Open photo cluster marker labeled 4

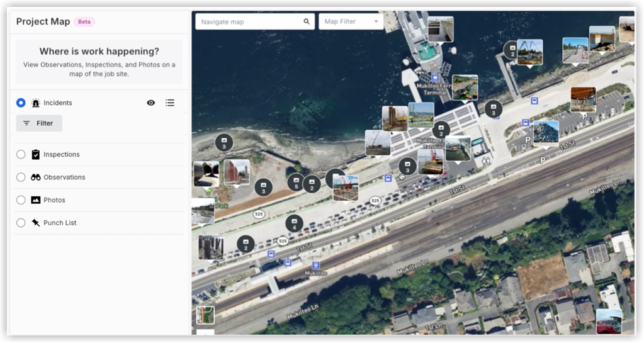tap(294, 223)
